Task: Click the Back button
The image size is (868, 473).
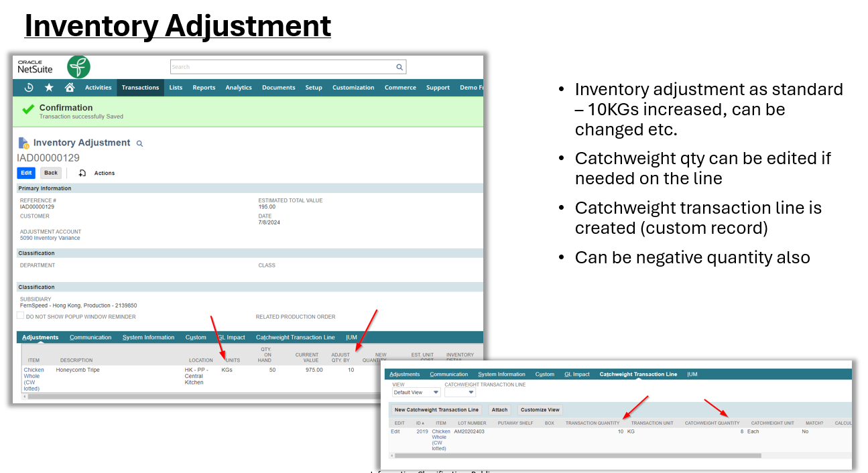Action: pyautogui.click(x=51, y=173)
